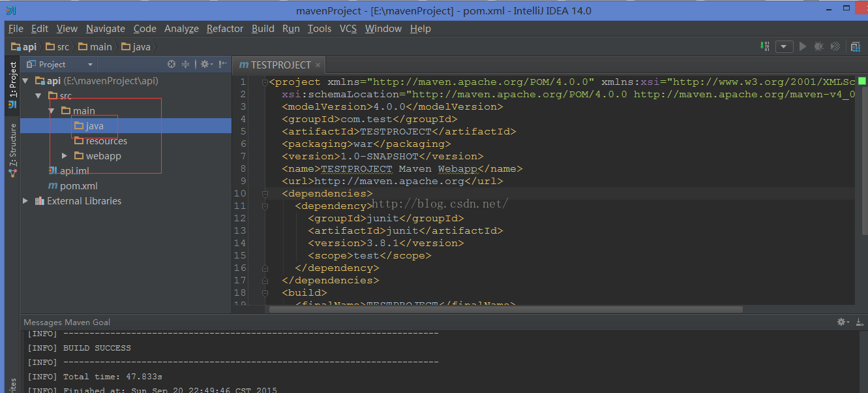868x393 pixels.
Task: Click the editor horizontal scrollbar thumb
Action: tap(505, 309)
